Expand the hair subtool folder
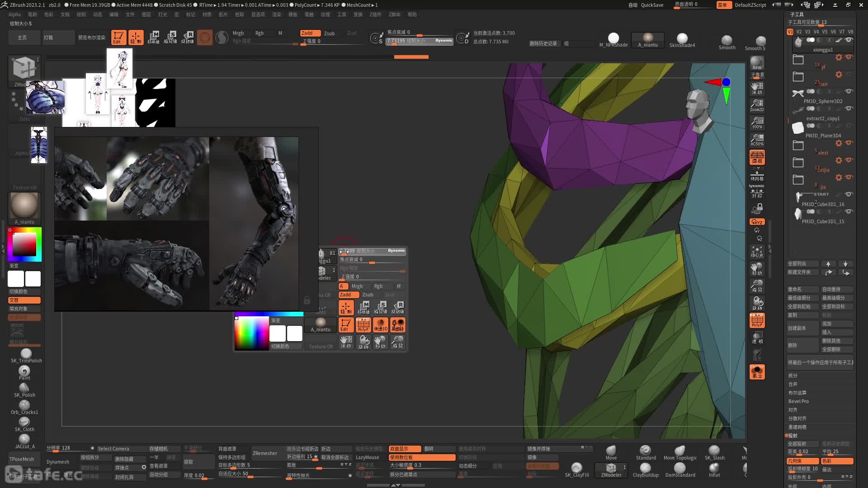Viewport: 868px width, 488px height. [x=798, y=77]
